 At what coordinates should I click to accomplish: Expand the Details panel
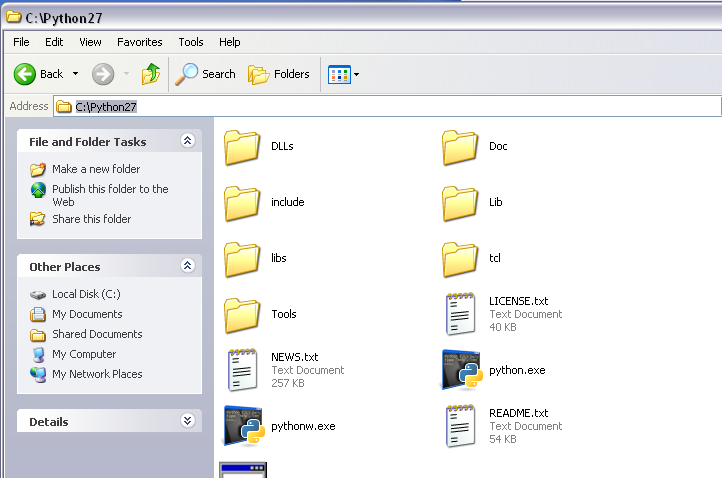point(187,420)
